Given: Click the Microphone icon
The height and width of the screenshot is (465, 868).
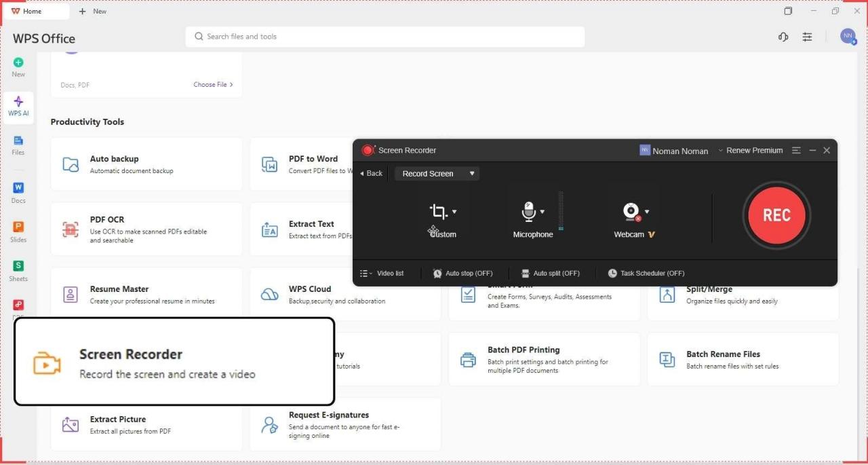Looking at the screenshot, I should (x=529, y=211).
